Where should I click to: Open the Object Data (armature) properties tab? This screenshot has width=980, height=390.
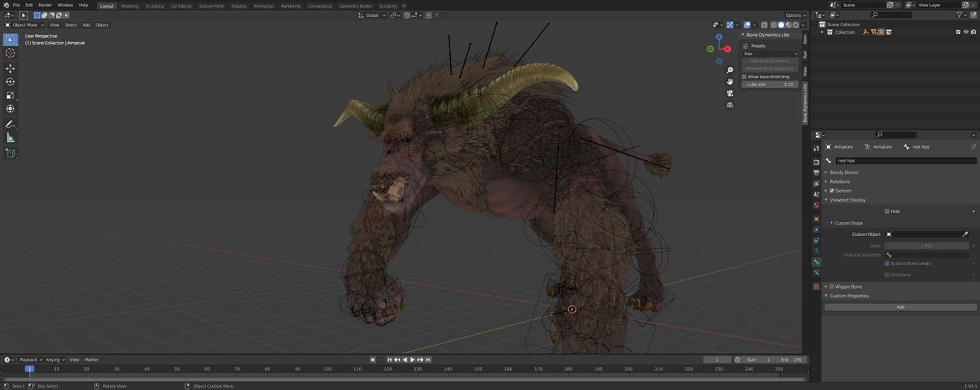click(816, 251)
